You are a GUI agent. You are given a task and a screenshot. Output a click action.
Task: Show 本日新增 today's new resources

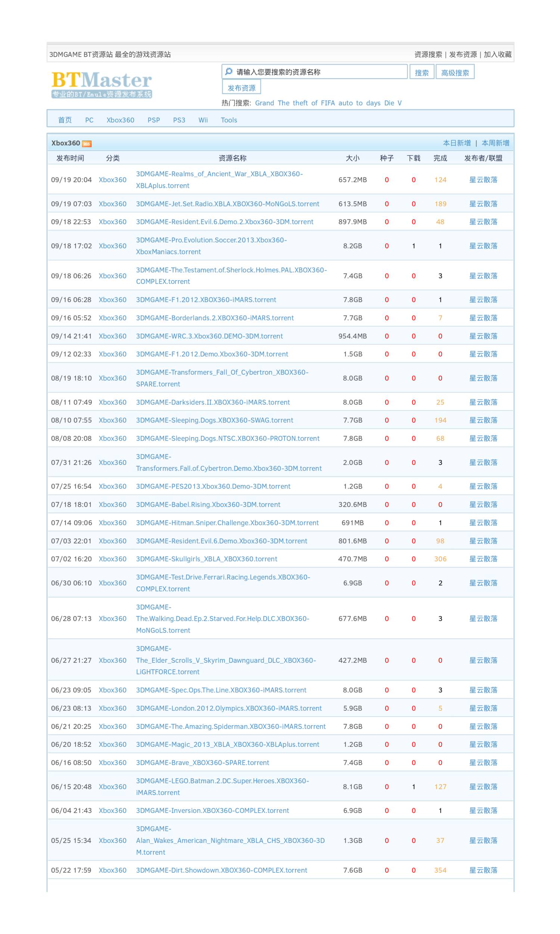coord(457,143)
